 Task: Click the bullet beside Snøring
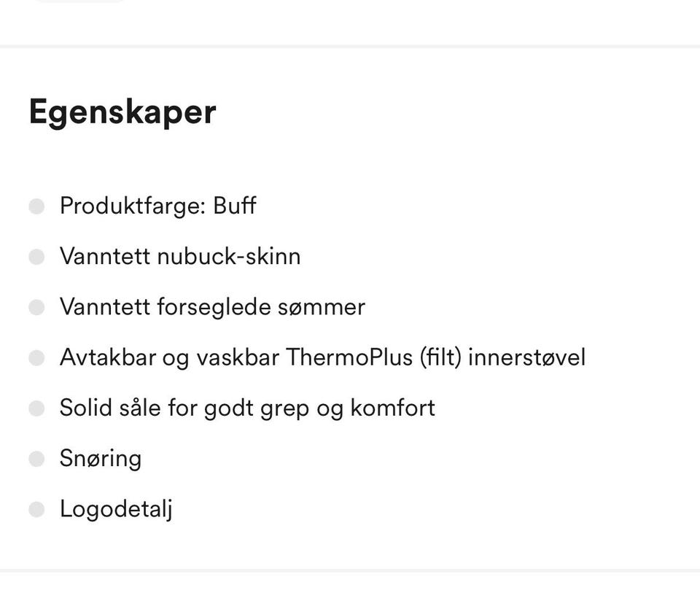coord(36,459)
